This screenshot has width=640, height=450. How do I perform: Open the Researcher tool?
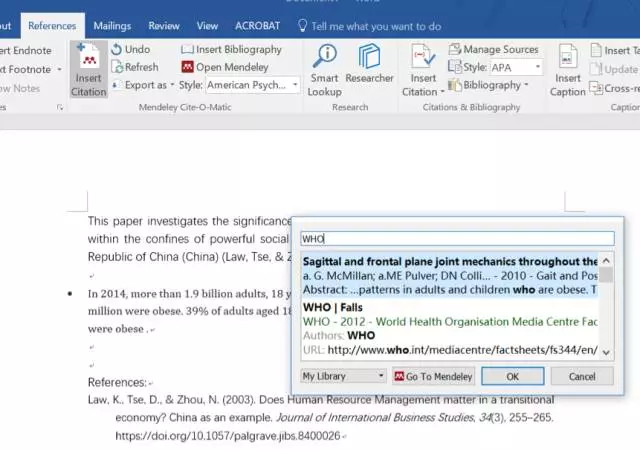pyautogui.click(x=369, y=63)
